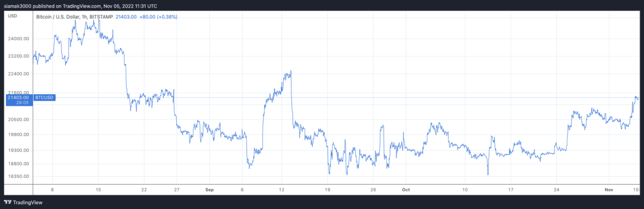Click the 28:05 candle countdown timer
Image resolution: width=644 pixels, height=209 pixels.
[x=22, y=102]
